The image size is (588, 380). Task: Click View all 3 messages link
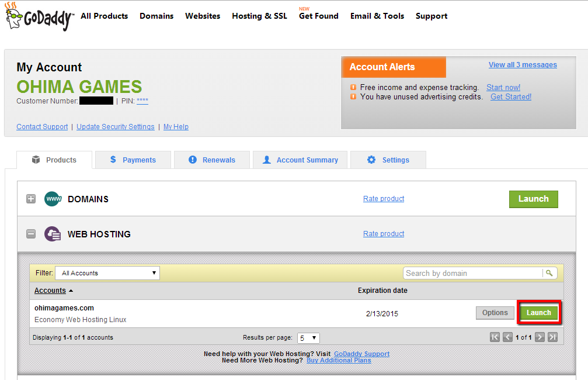click(x=523, y=64)
